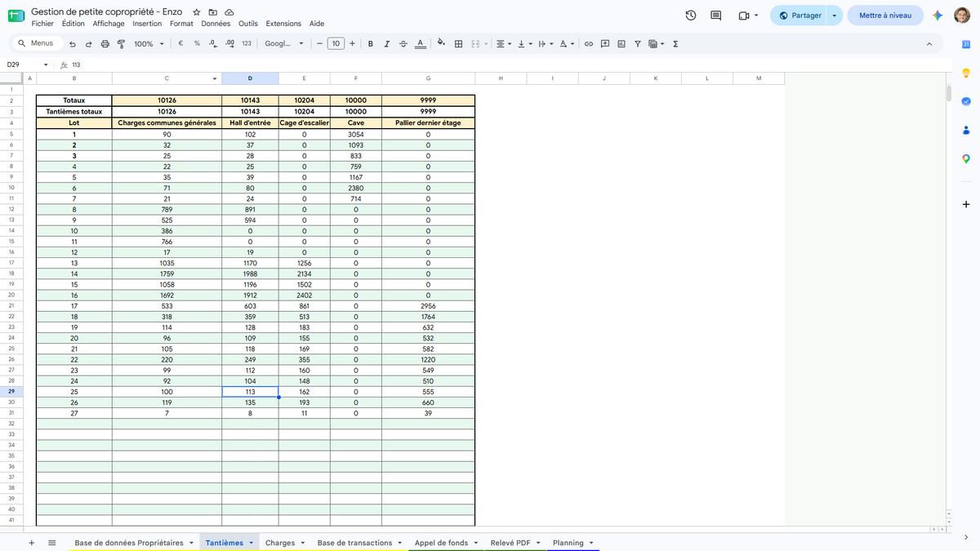This screenshot has width=980, height=551.
Task: Open the Données menu
Action: pos(216,24)
